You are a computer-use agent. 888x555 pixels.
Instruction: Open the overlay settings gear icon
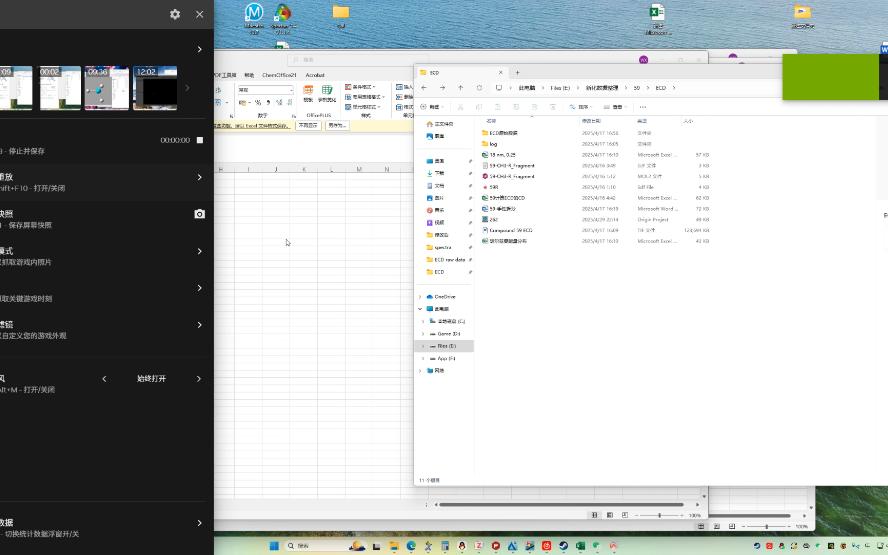(x=175, y=14)
